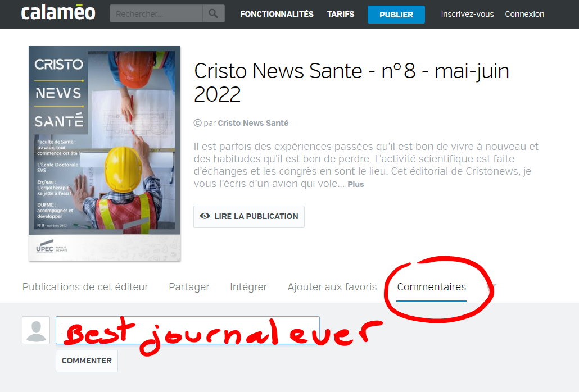Select the Ajouter aux favoris tab

[332, 286]
